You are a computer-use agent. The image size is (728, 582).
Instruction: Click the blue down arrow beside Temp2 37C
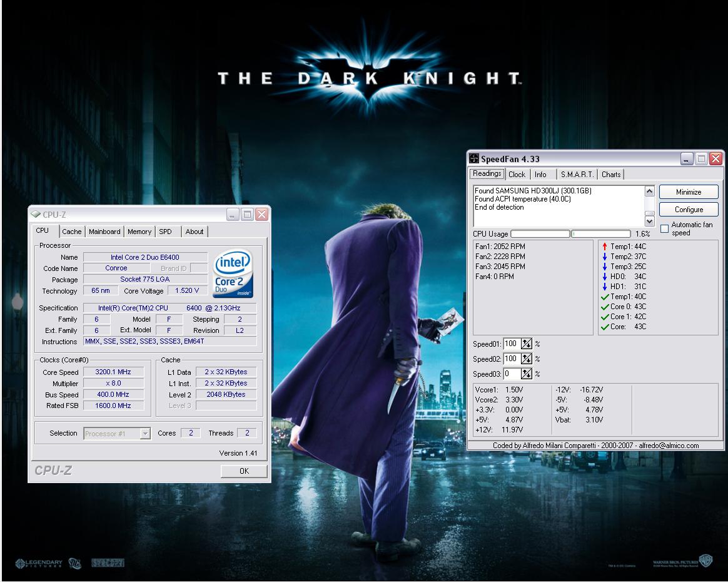[605, 257]
